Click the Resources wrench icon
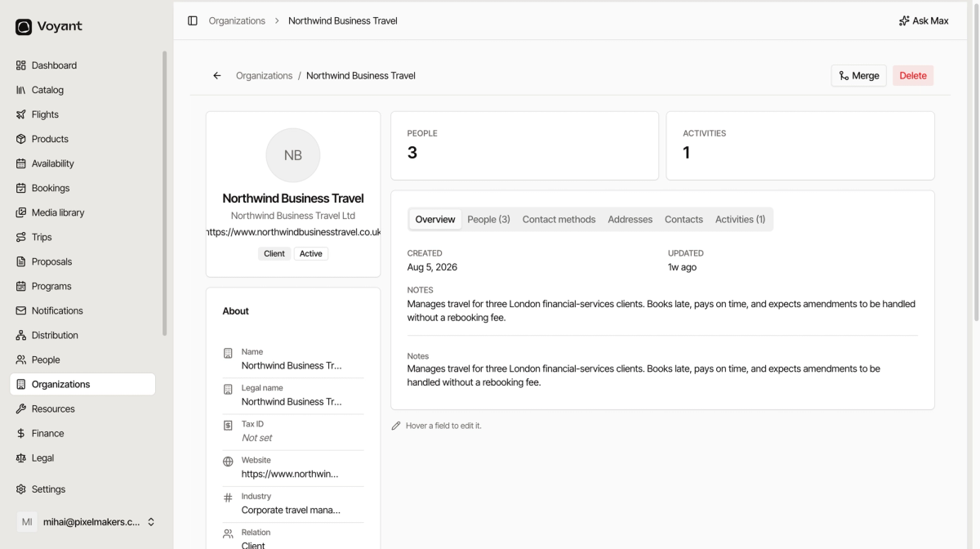The width and height of the screenshot is (980, 549). click(x=21, y=408)
